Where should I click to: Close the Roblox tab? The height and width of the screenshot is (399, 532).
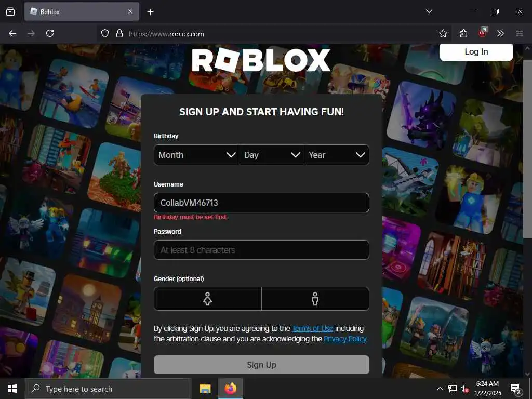click(x=130, y=11)
